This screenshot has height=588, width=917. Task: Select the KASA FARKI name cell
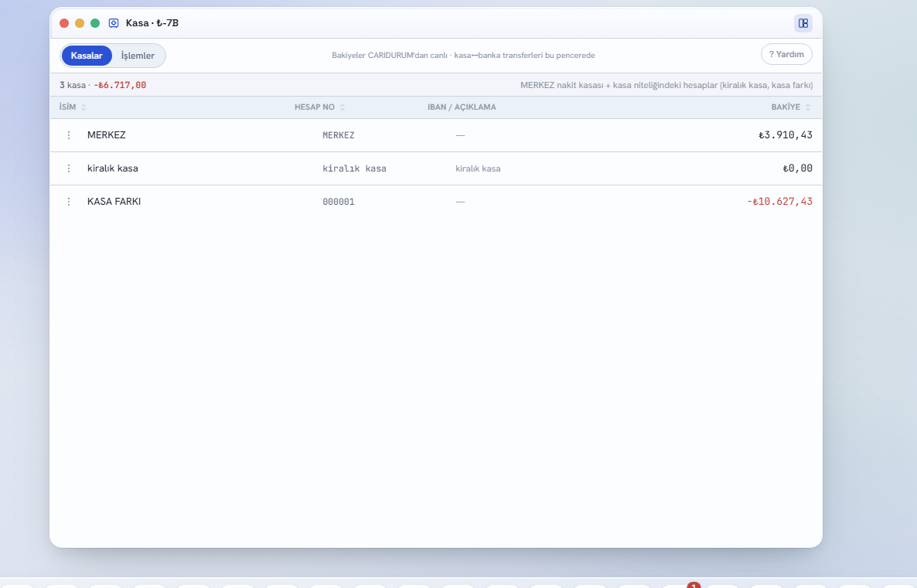click(114, 202)
